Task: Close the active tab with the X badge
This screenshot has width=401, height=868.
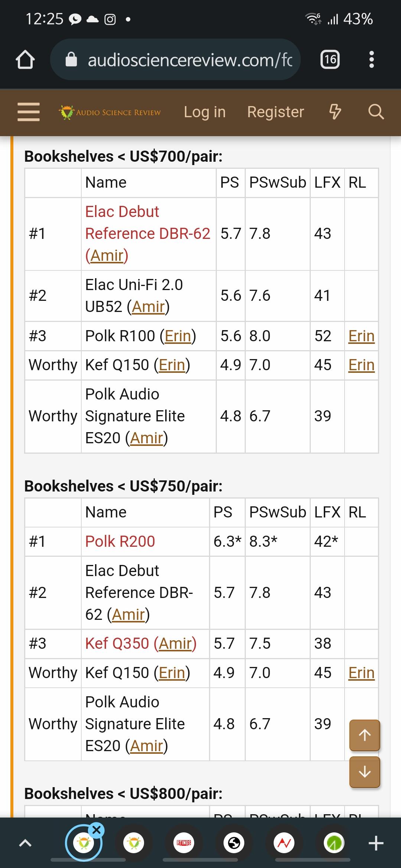Action: [x=97, y=830]
